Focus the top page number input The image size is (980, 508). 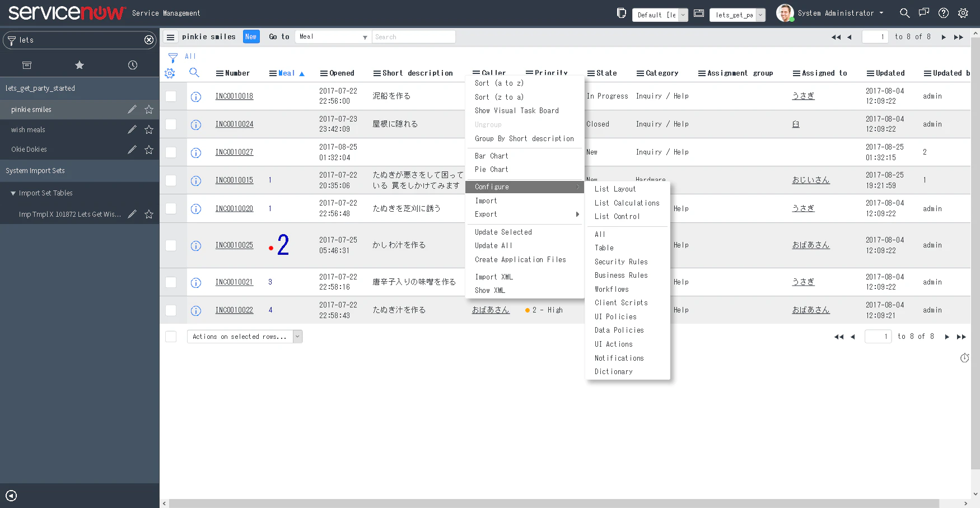[x=875, y=37]
